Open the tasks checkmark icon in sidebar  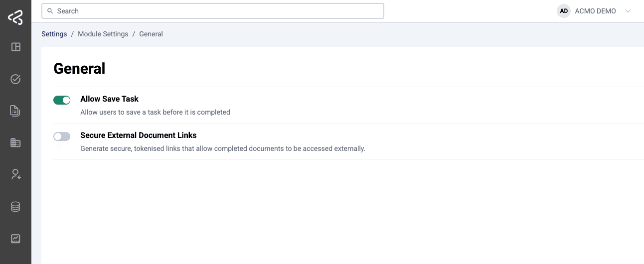point(15,79)
